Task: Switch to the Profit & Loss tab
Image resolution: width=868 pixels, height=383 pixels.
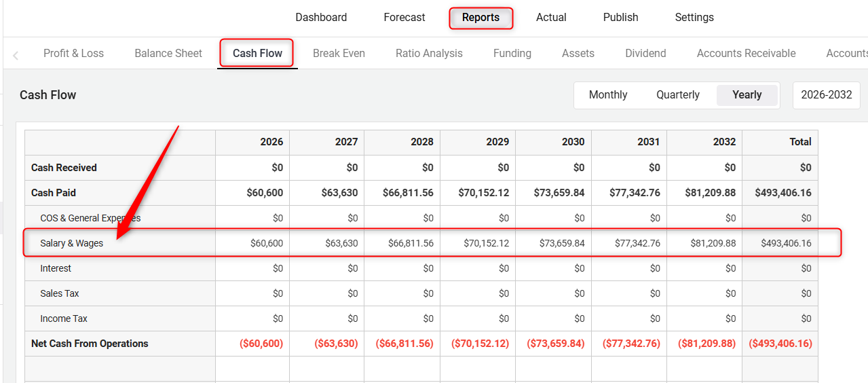Action: [73, 53]
